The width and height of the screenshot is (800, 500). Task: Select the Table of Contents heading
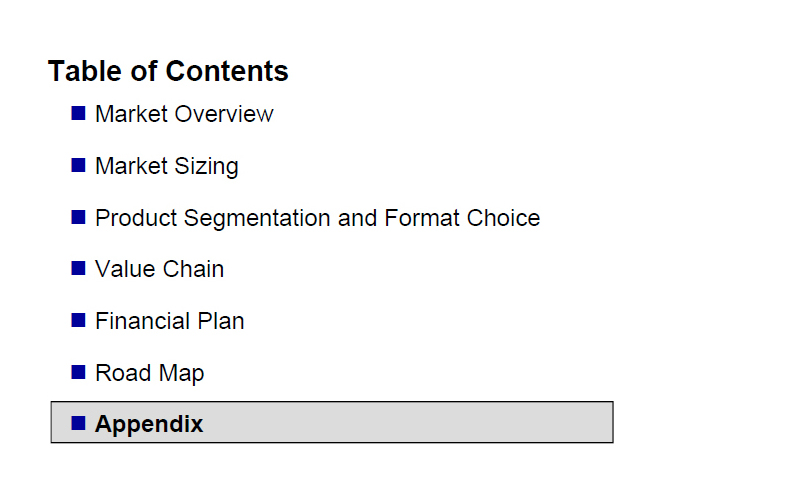(x=168, y=70)
